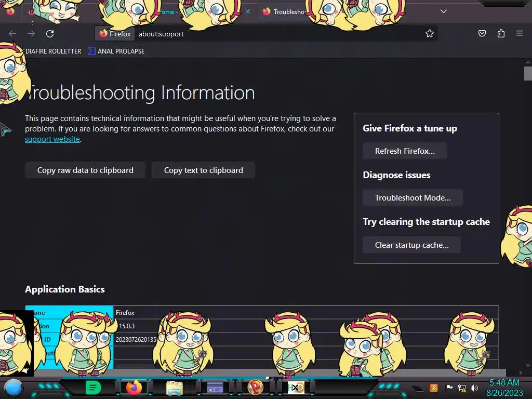Viewport: 532px width, 399px height.
Task: Open the purple card app taskbar icon
Action: 215,388
